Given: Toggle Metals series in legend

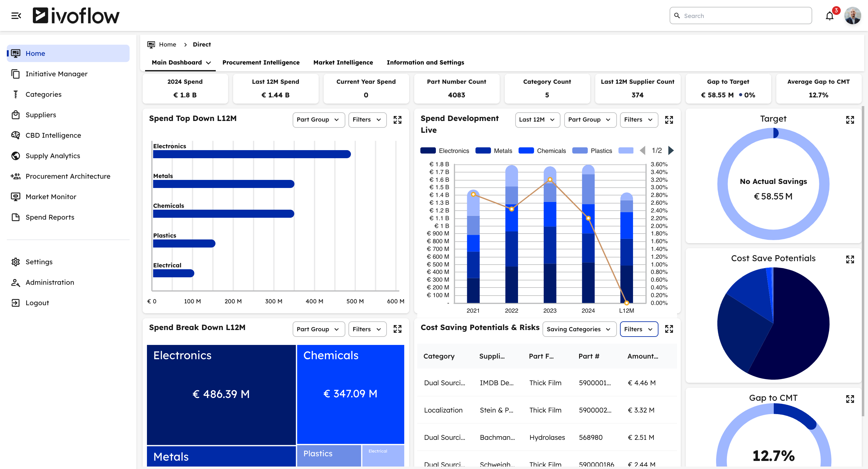Looking at the screenshot, I should coord(494,151).
